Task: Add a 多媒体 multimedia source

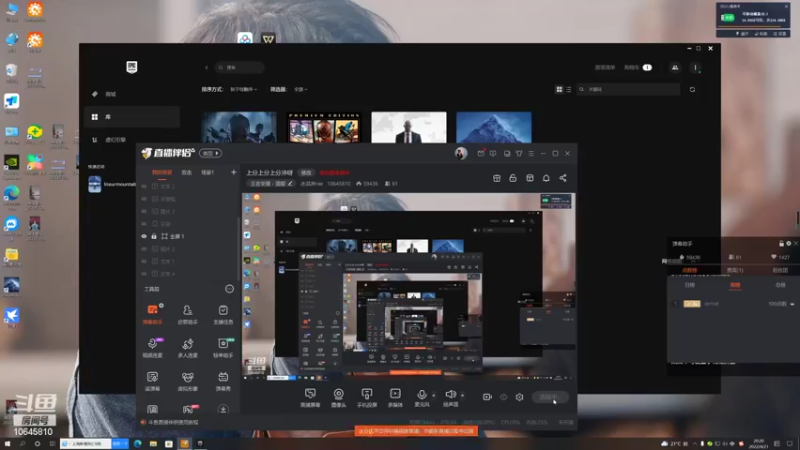Action: [x=395, y=397]
